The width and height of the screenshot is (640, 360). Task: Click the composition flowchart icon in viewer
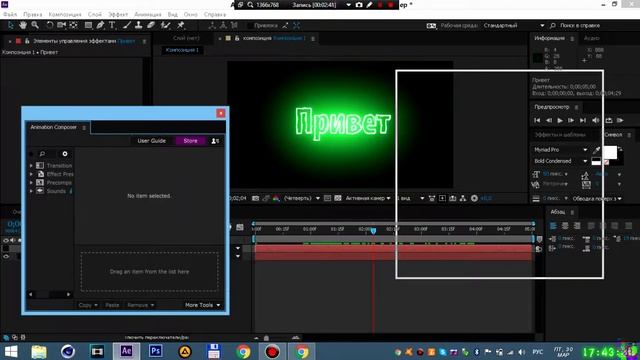tap(463, 198)
